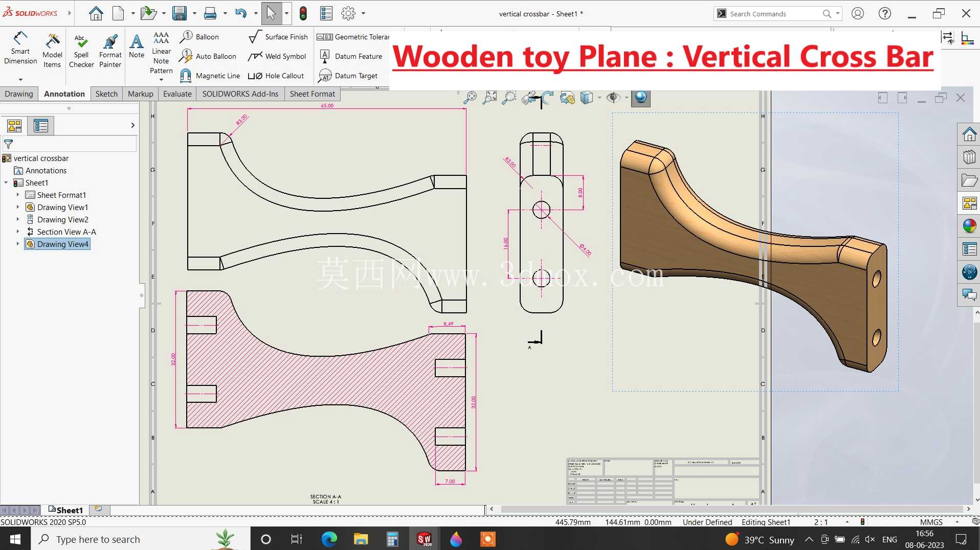Toggle the FeatureManager design tree tab
The height and width of the screenshot is (550, 980).
pos(14,125)
